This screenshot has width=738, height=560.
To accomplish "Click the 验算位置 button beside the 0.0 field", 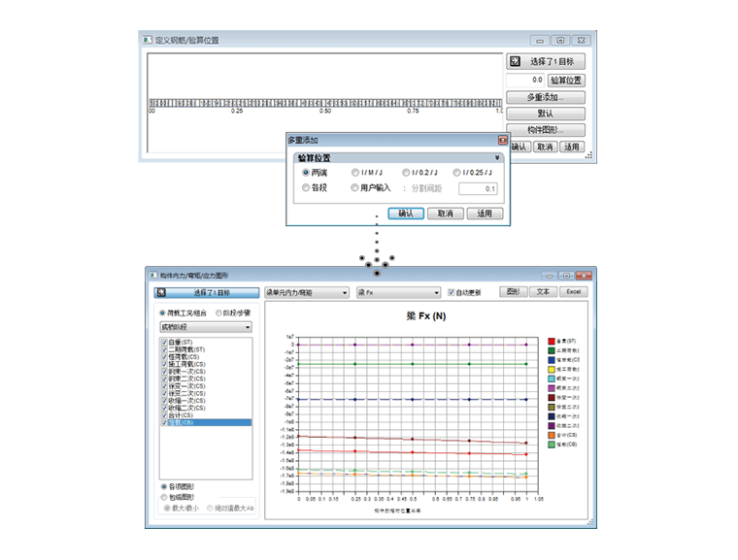I will (x=566, y=81).
